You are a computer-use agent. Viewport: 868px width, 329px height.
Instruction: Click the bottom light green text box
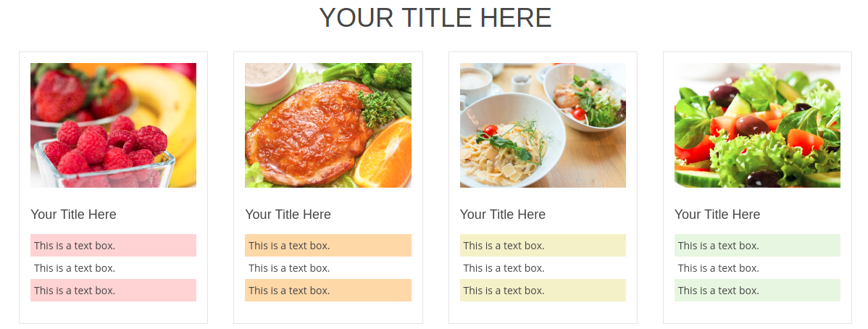coord(757,291)
